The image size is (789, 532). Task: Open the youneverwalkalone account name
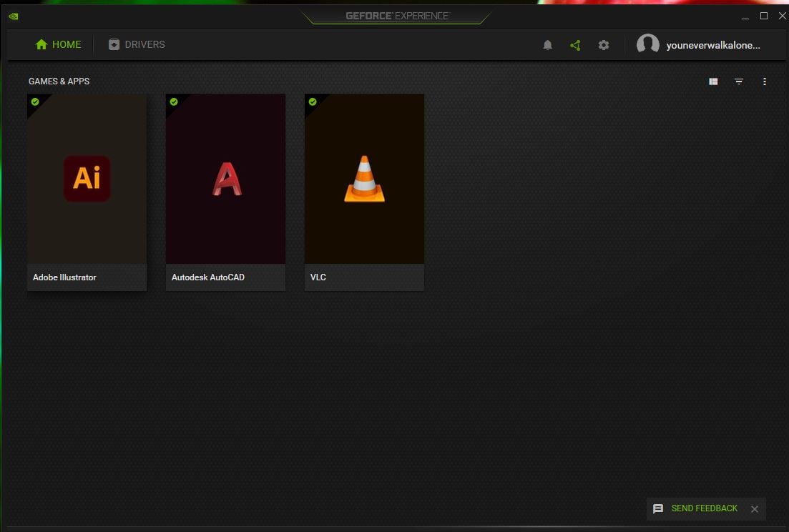(713, 45)
